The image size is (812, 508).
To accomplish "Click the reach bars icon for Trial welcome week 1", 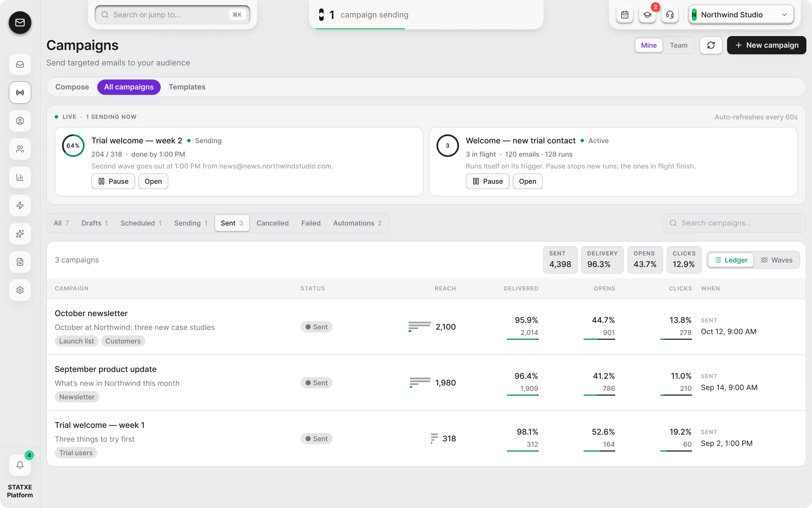I will coord(434,438).
